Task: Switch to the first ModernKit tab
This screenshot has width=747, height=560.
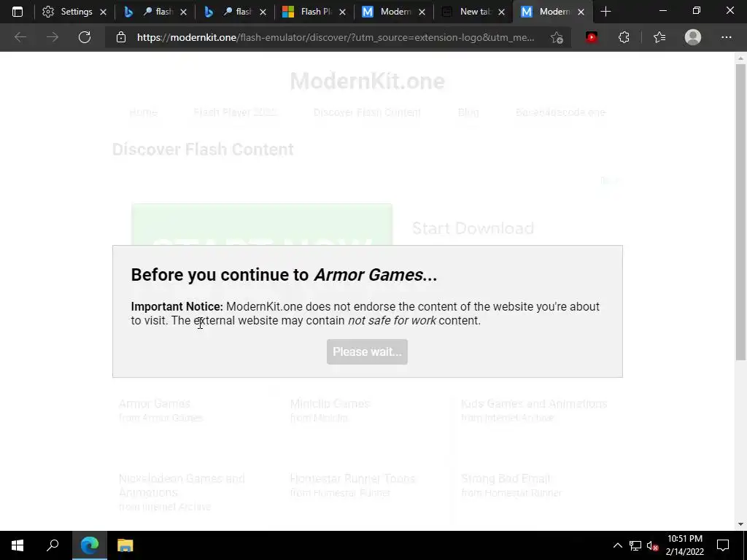Action: [388, 12]
